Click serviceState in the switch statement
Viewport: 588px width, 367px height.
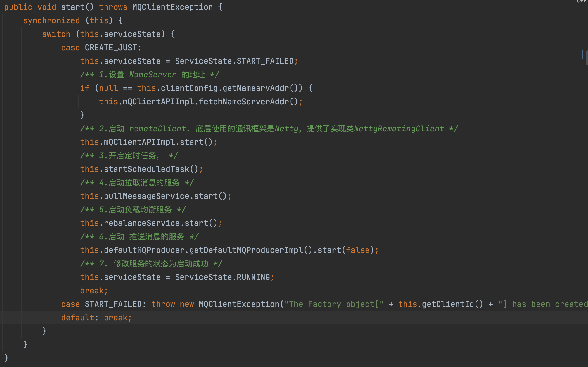132,34
